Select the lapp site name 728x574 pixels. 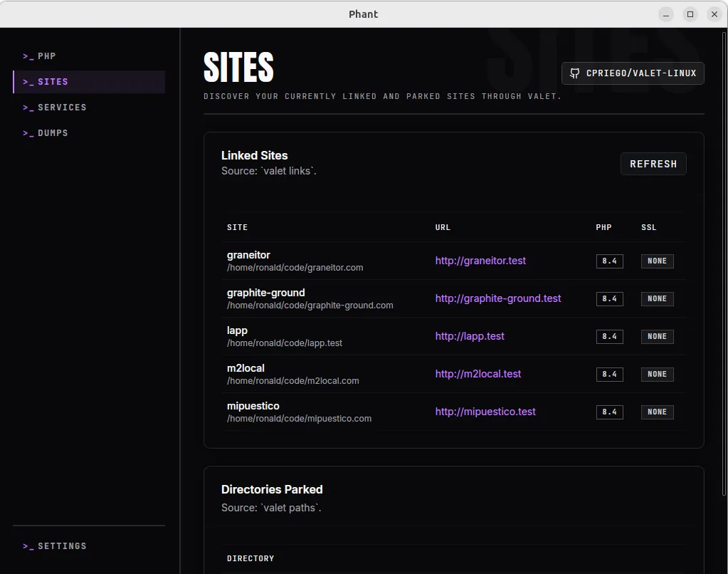tap(237, 330)
